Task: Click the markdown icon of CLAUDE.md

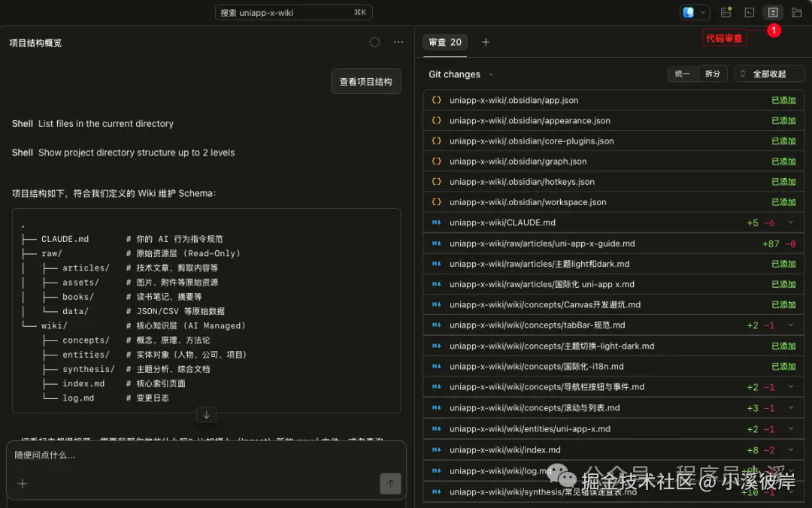Action: [437, 222]
